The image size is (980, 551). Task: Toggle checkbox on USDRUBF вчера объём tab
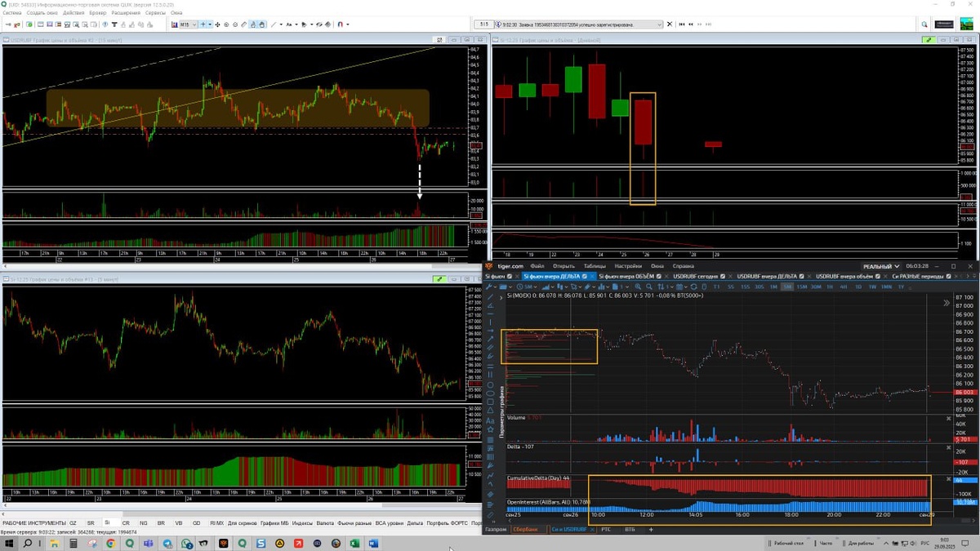(876, 276)
